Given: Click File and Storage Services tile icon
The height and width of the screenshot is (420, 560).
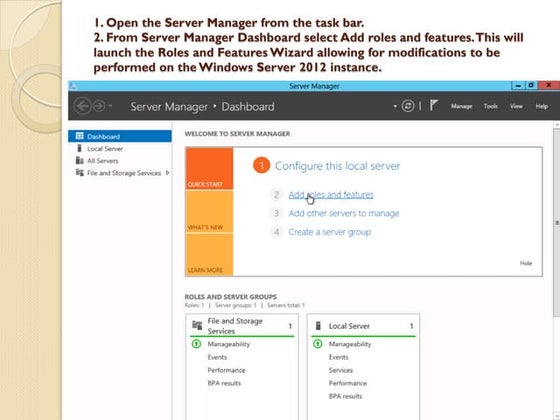Looking at the screenshot, I should [x=197, y=325].
